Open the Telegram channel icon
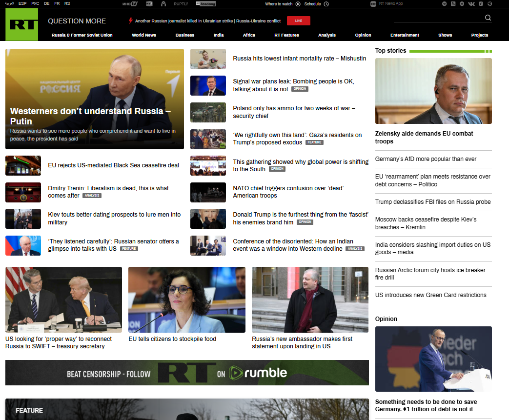Viewport: 509px width, 420px height. [445, 4]
